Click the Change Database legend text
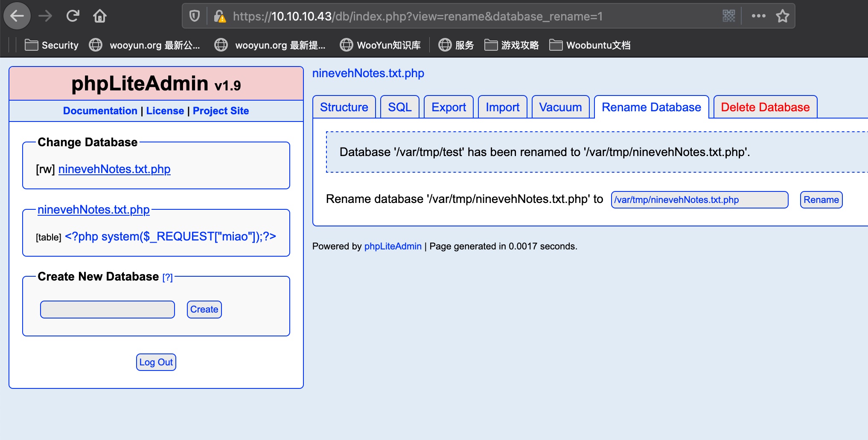Viewport: 868px width, 440px height. [x=87, y=142]
